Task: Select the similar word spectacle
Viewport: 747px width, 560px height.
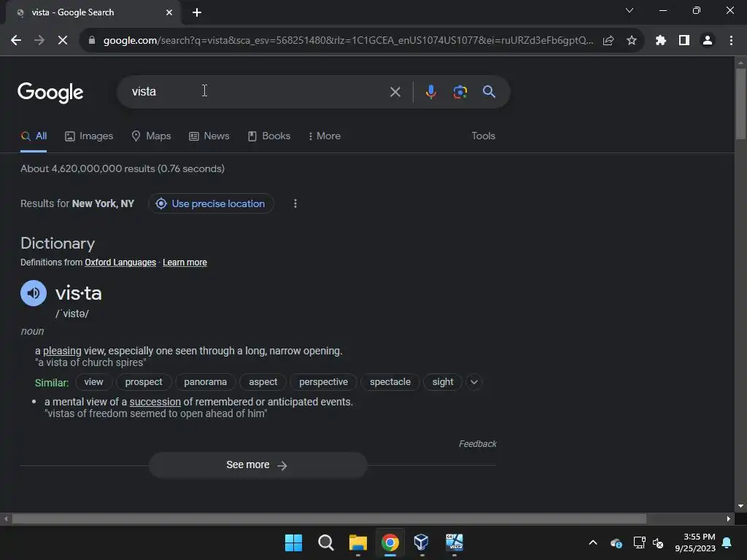Action: pyautogui.click(x=390, y=382)
